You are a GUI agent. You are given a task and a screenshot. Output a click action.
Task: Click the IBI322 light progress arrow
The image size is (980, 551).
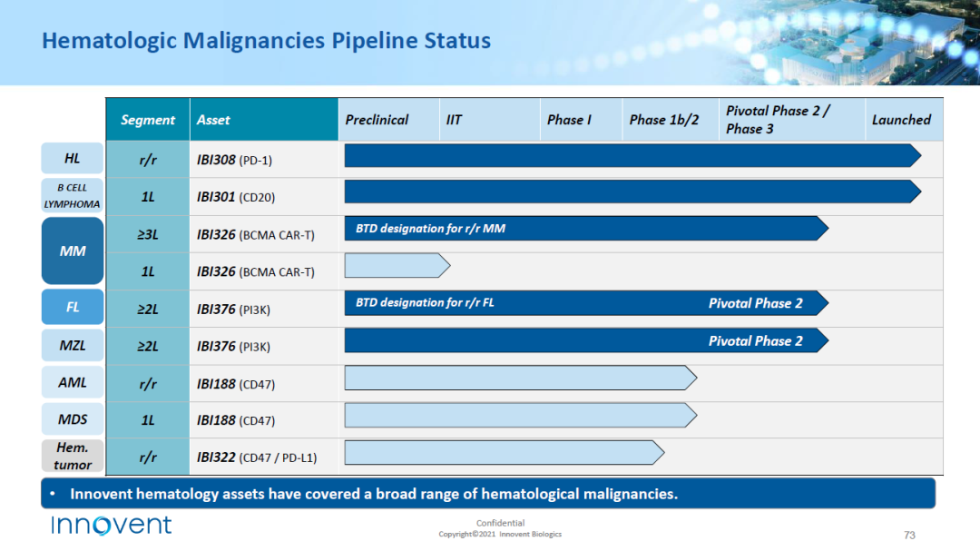pos(505,453)
